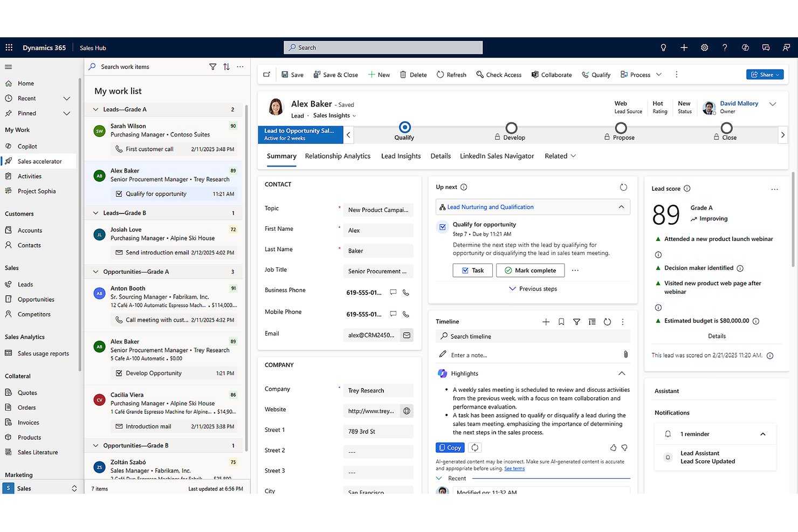This screenshot has width=798, height=532.
Task: Select the Develop stage circle
Action: pos(511,128)
